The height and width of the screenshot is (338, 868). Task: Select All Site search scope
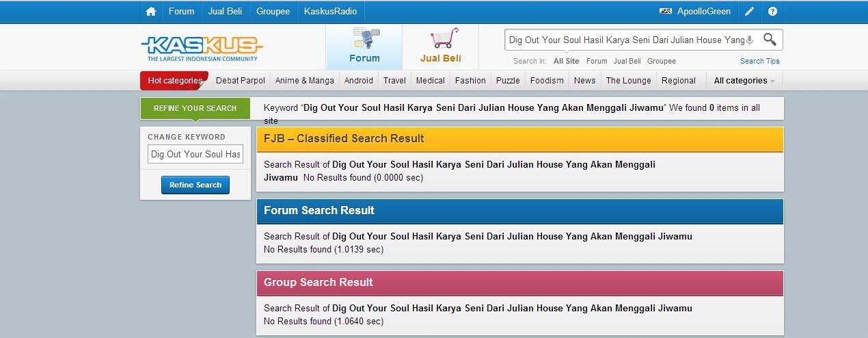pyautogui.click(x=567, y=61)
